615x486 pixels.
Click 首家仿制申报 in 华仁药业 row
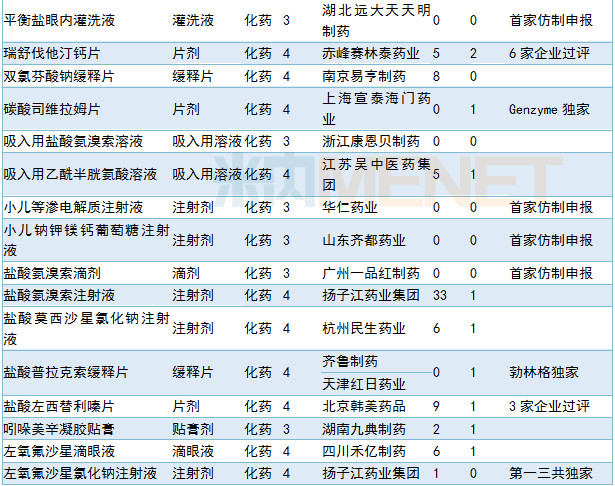pos(551,207)
